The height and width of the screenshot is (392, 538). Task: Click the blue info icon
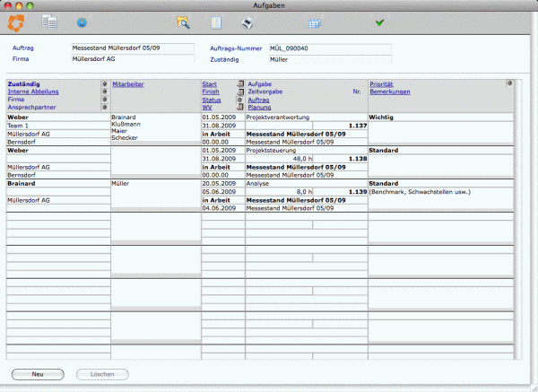click(82, 22)
